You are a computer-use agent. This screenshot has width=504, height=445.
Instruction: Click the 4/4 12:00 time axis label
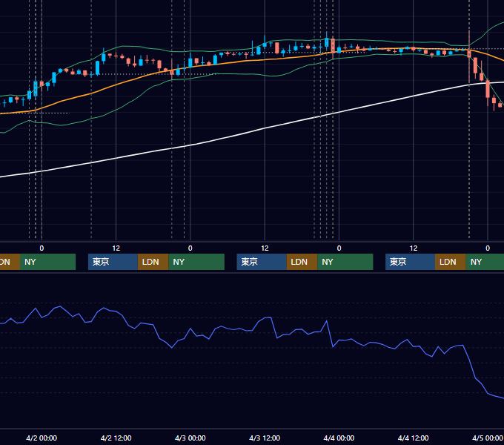[x=413, y=438]
